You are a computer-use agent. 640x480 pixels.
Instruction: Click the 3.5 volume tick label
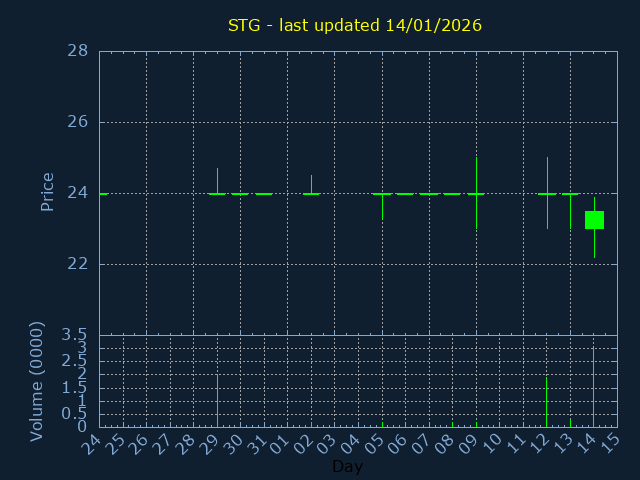(75, 335)
